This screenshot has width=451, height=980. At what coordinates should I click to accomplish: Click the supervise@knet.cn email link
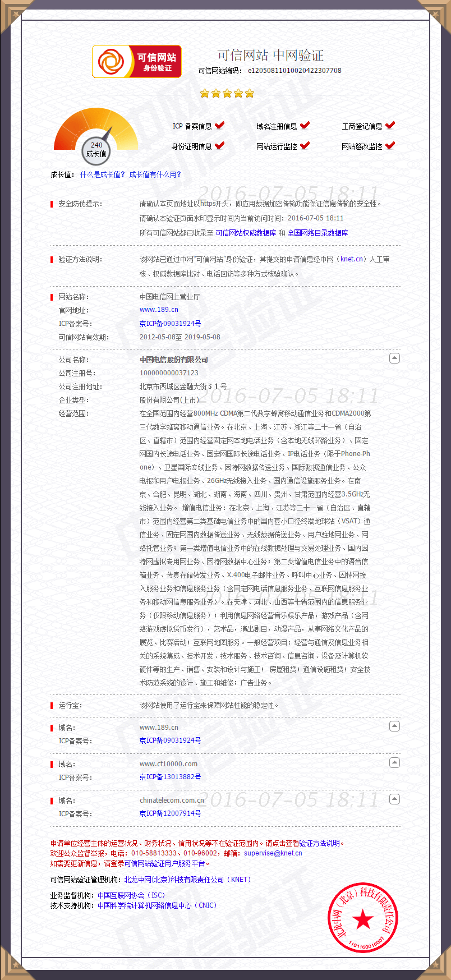pos(273,853)
